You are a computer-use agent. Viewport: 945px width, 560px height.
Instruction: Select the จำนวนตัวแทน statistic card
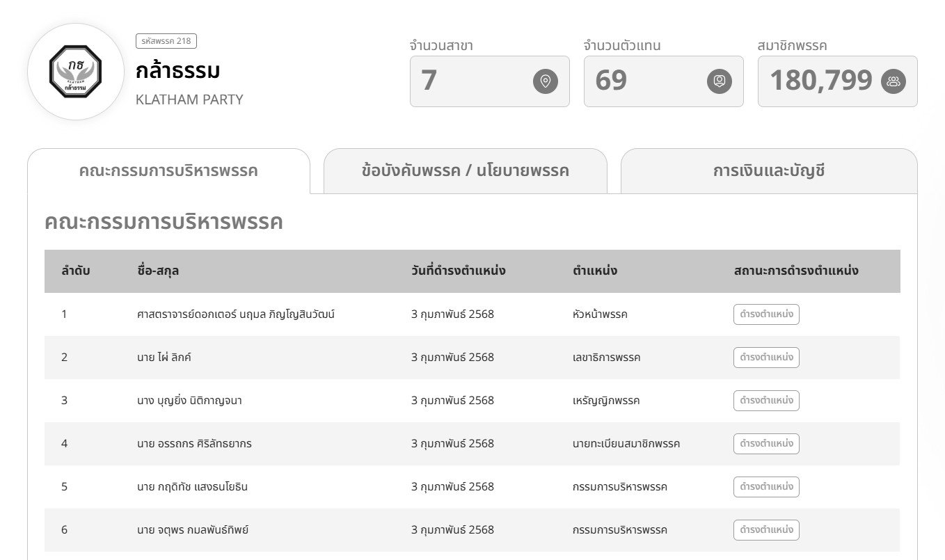(x=663, y=81)
